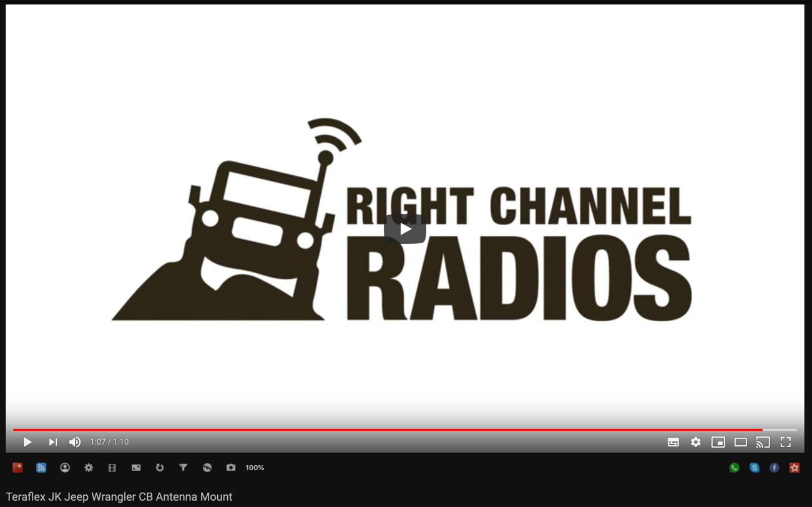Open the video filters funnel icon
The image size is (812, 507).
[183, 468]
